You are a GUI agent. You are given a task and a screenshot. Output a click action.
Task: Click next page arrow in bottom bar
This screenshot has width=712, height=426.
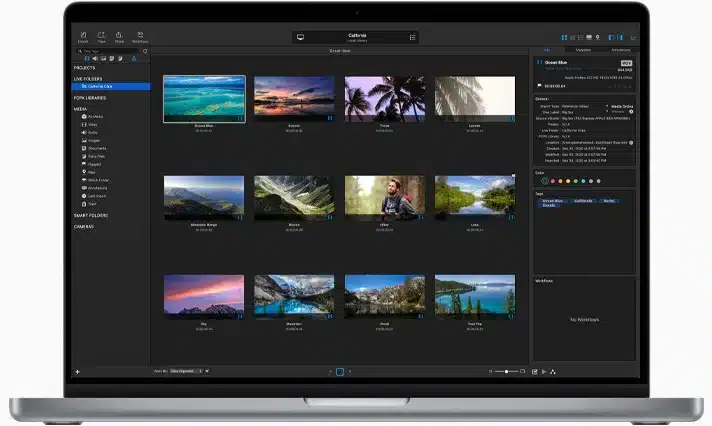point(350,372)
